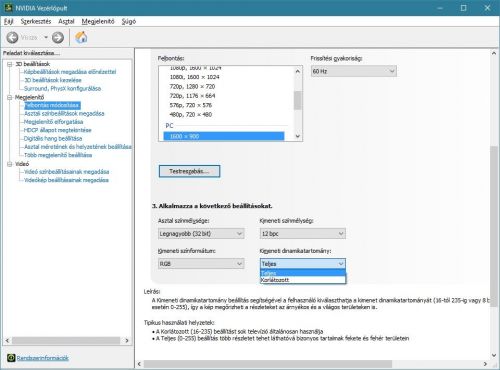Screen dimensions: 500x370
Task: Click task tree horizontal scroll left arrow
Action: (7, 341)
